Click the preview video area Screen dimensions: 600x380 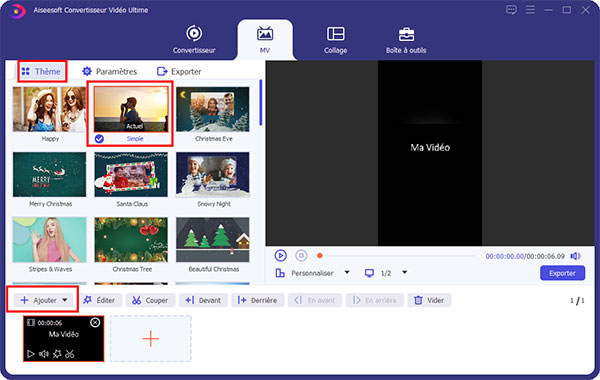pyautogui.click(x=430, y=153)
